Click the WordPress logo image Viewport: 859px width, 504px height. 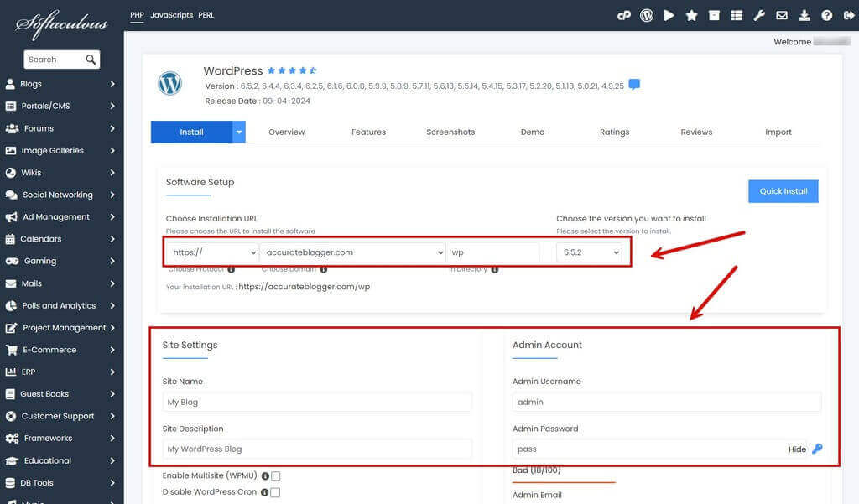pos(169,84)
